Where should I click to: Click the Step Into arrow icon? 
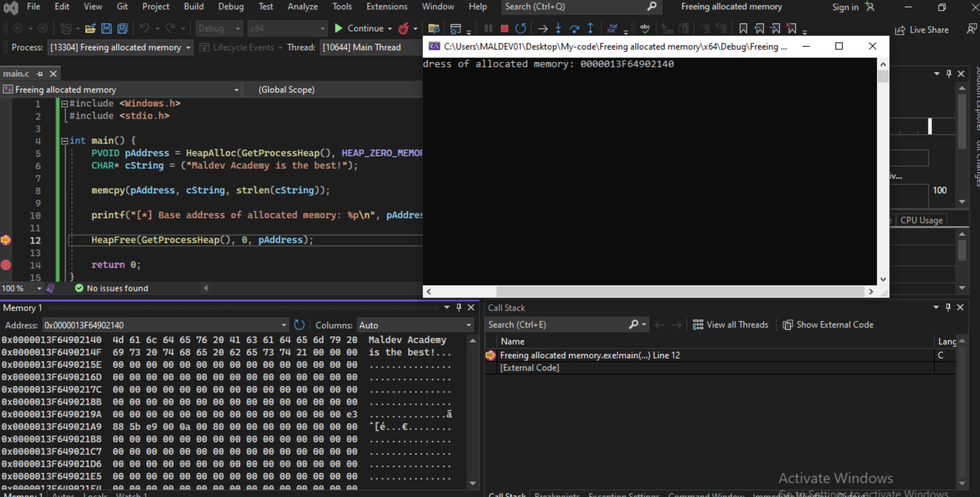[x=558, y=28]
